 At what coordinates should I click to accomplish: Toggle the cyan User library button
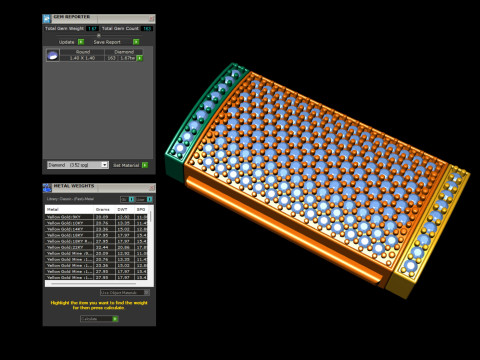pyautogui.click(x=149, y=199)
